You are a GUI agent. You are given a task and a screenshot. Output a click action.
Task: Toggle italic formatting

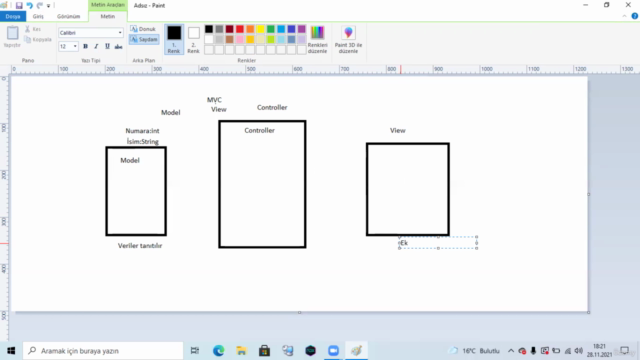pos(96,47)
